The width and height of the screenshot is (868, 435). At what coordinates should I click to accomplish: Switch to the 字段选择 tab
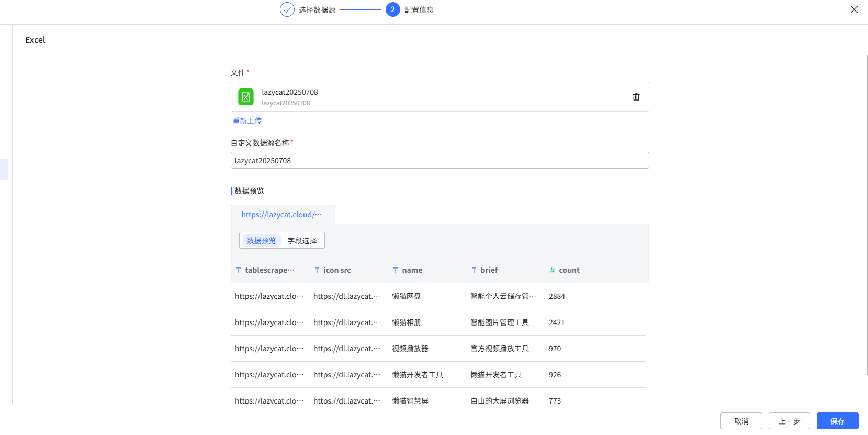tap(302, 241)
